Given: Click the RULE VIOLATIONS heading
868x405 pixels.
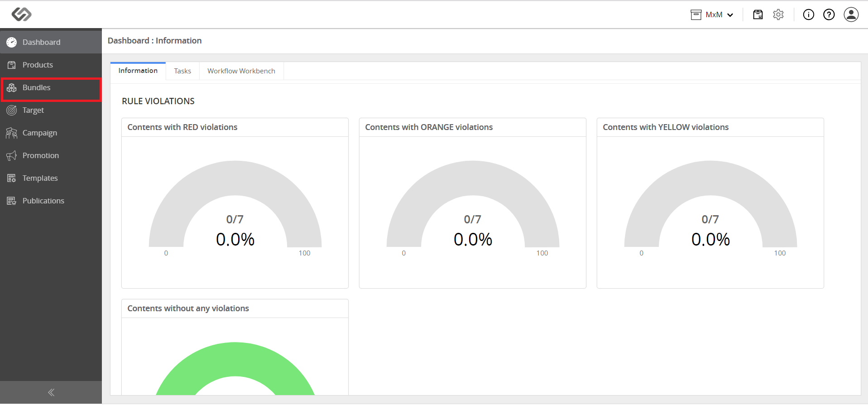Looking at the screenshot, I should 158,101.
